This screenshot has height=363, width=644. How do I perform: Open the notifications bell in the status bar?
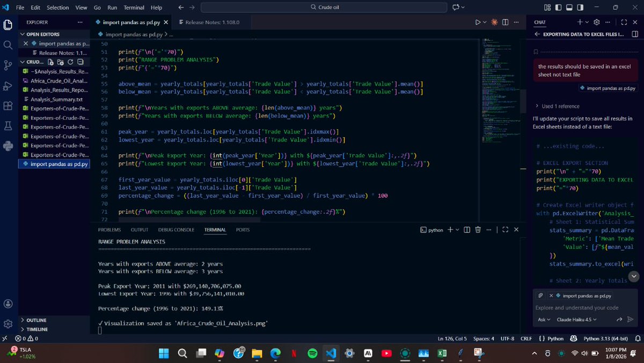(638, 338)
